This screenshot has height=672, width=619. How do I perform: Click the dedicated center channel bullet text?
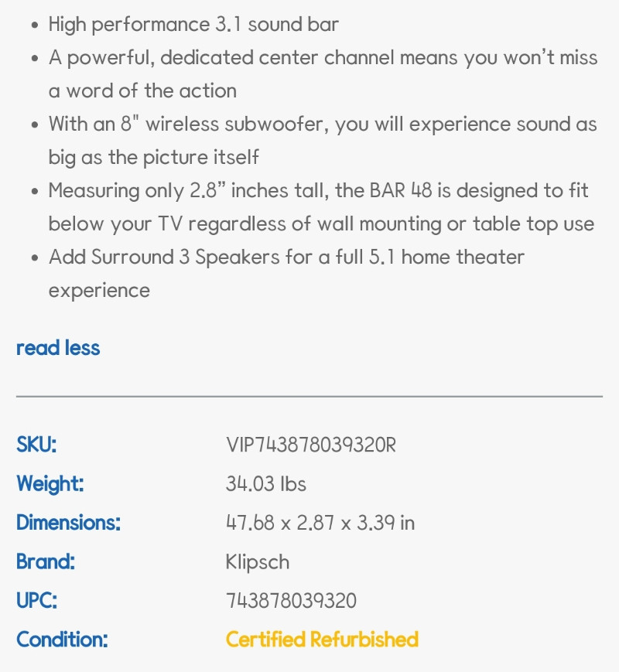(323, 74)
